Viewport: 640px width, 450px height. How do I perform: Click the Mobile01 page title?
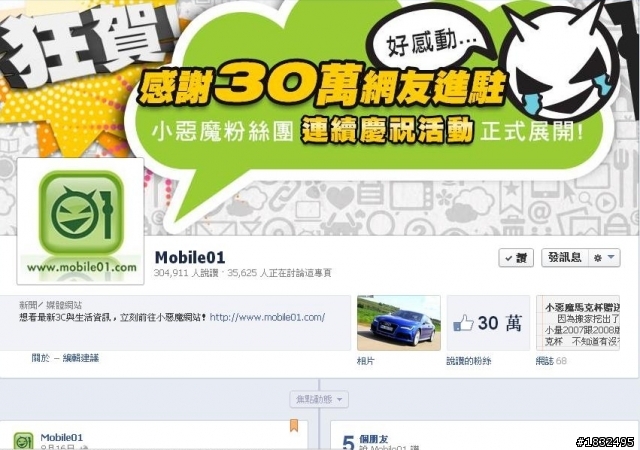[x=190, y=258]
